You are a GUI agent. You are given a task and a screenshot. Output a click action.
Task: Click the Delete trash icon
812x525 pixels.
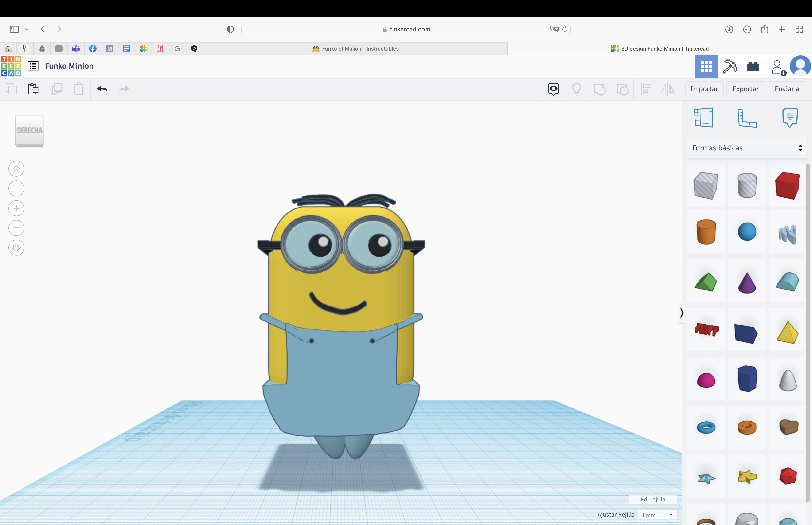(x=79, y=89)
